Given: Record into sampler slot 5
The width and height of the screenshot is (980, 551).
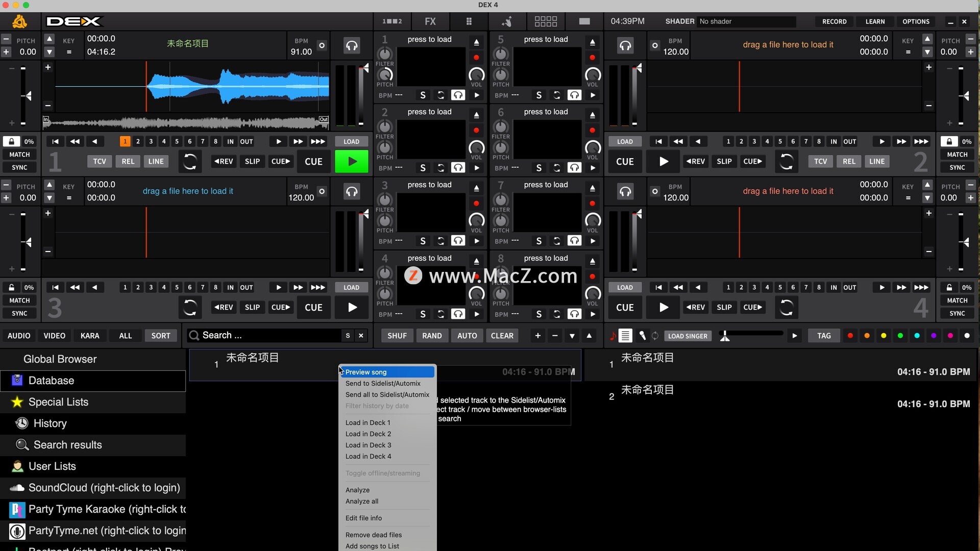Looking at the screenshot, I should coord(592,57).
